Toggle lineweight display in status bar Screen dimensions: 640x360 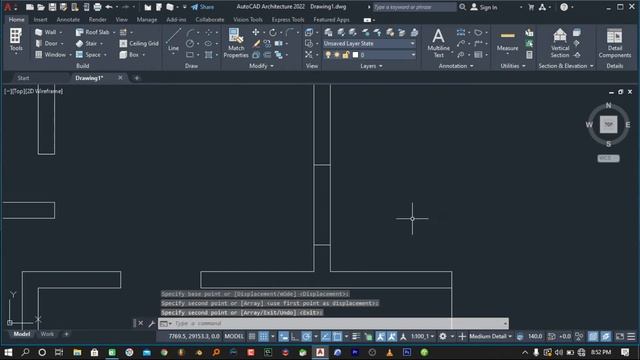pyautogui.click(x=356, y=336)
